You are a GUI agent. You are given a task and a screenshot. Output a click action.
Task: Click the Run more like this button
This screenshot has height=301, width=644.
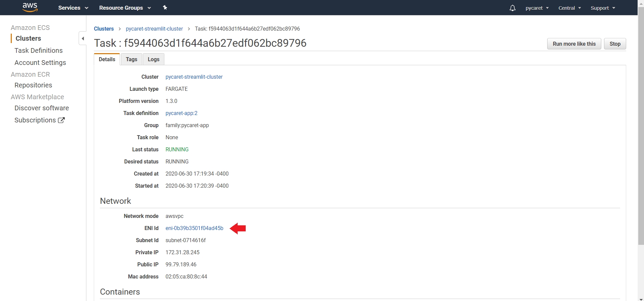(x=574, y=44)
